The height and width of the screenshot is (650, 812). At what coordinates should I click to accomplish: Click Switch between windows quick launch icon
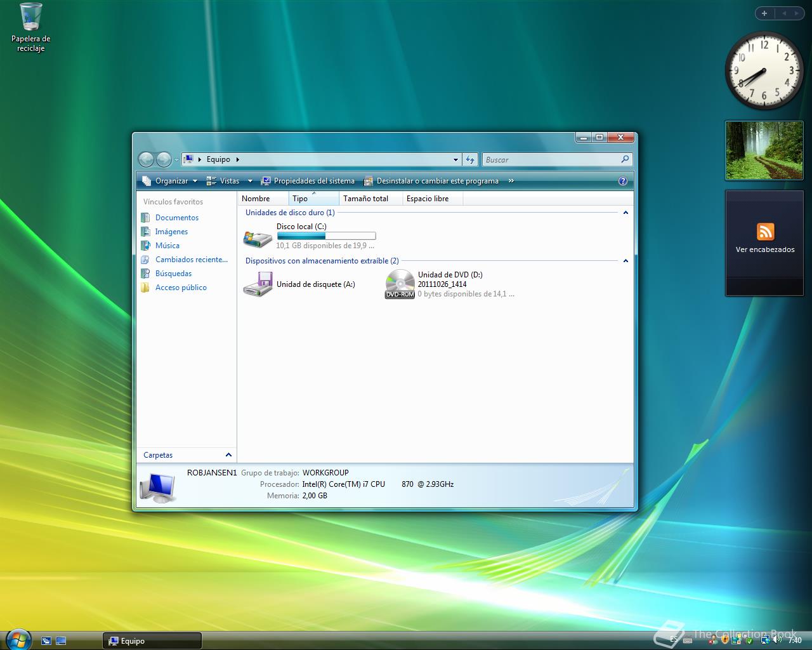click(x=46, y=641)
